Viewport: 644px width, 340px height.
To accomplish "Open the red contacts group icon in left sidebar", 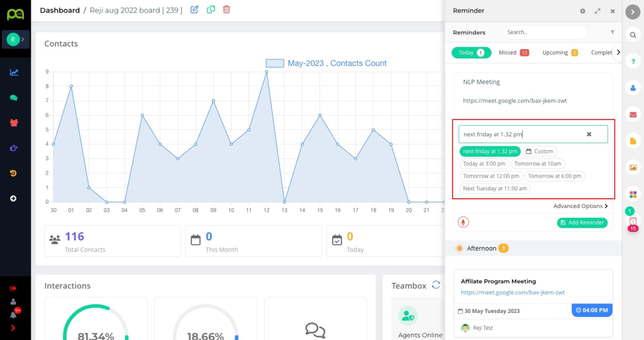I will pos(14,123).
